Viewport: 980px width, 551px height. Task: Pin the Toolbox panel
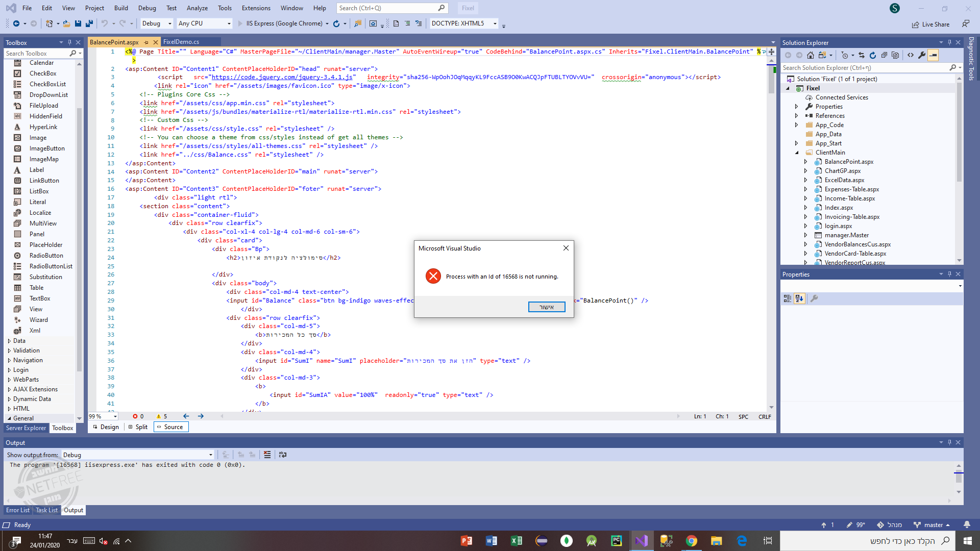(70, 42)
